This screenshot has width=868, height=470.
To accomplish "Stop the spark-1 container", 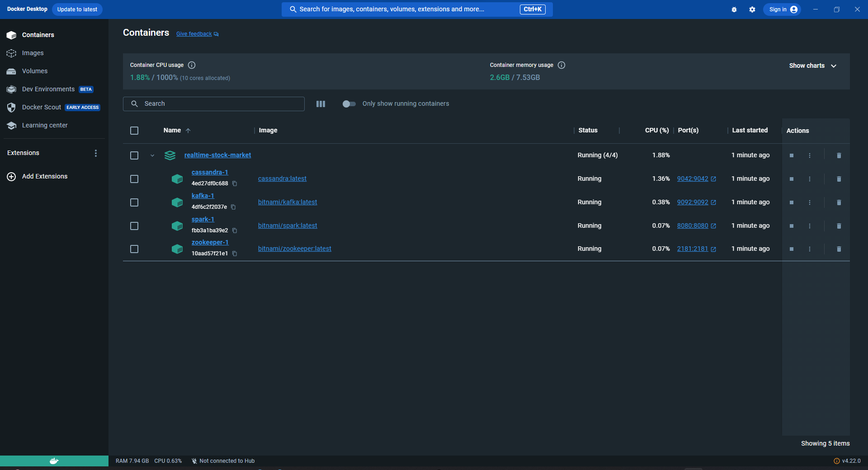I will (792, 226).
